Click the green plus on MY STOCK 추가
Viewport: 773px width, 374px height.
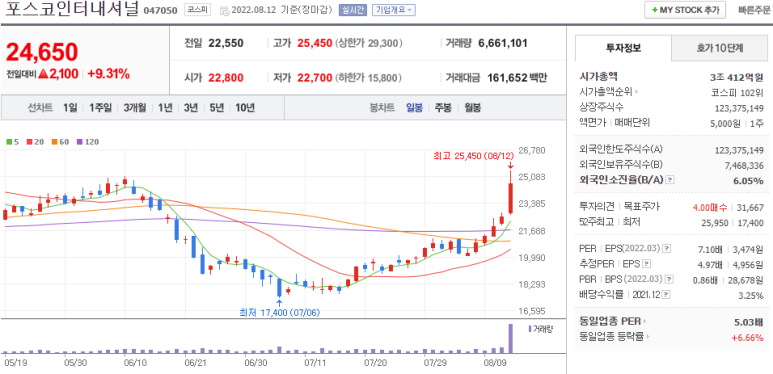pyautogui.click(x=654, y=10)
